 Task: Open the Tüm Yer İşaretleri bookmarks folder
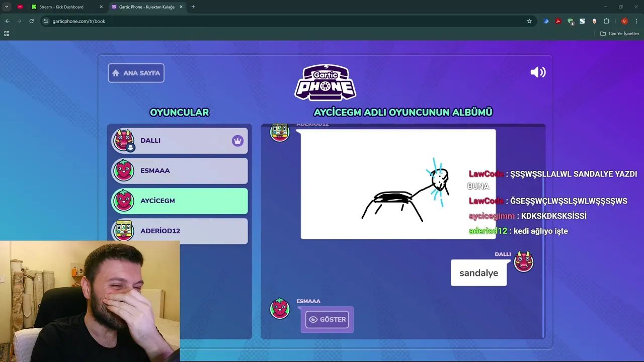(x=619, y=34)
